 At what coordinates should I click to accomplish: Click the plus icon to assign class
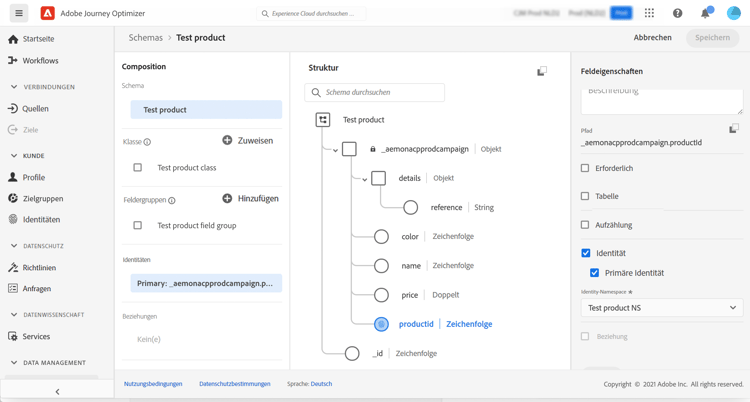click(227, 141)
